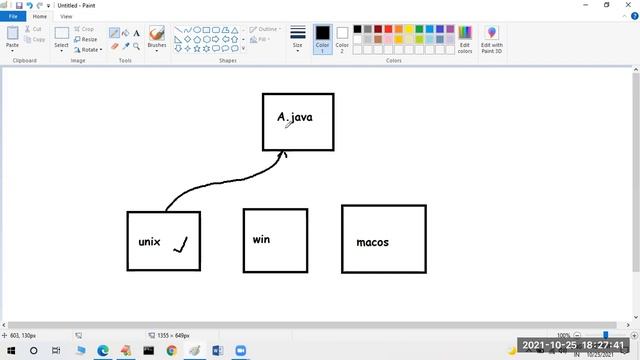
Task: Pick the purple color swatch
Action: 450,29
